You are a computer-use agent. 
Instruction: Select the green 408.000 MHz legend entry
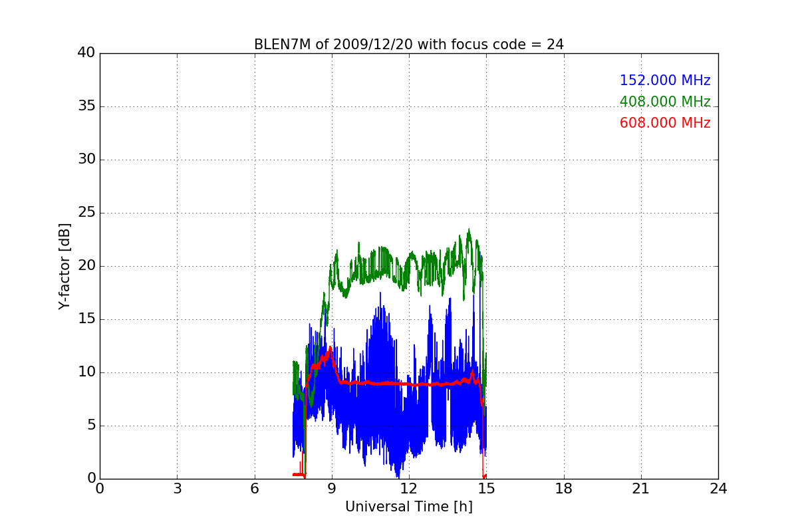[665, 102]
